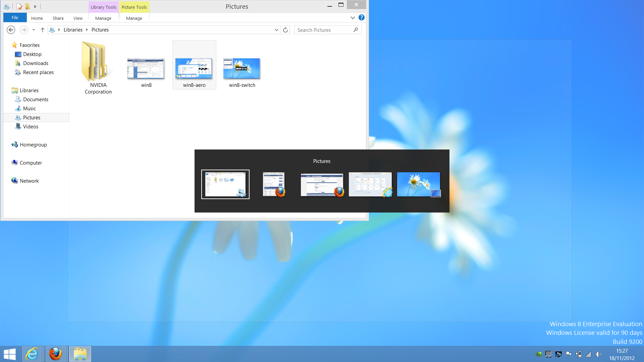The image size is (644, 362).
Task: Click the Forward navigation arrow
Action: tap(24, 30)
